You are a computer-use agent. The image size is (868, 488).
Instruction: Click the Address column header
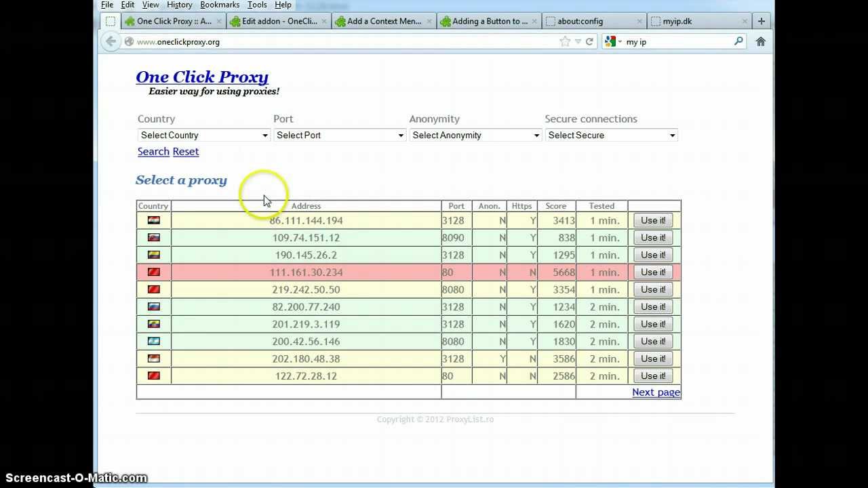point(306,206)
